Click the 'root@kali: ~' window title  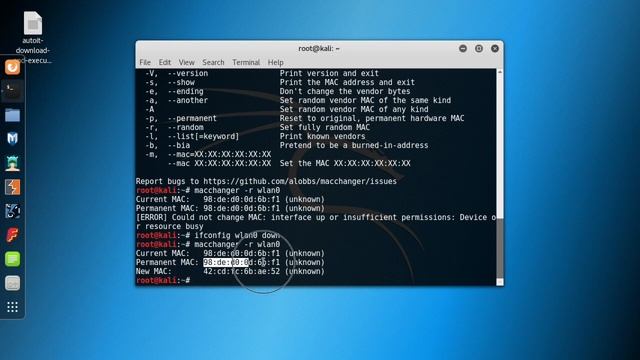click(319, 49)
